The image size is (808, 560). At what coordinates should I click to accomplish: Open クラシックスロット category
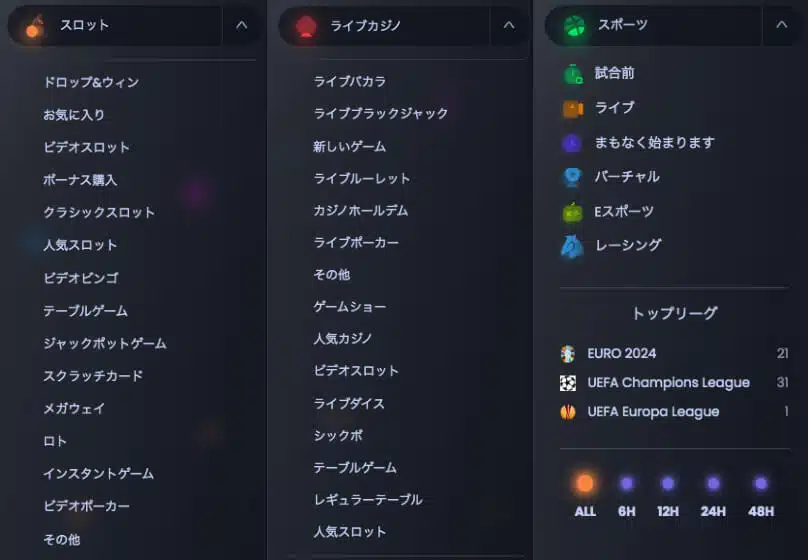[x=99, y=212]
